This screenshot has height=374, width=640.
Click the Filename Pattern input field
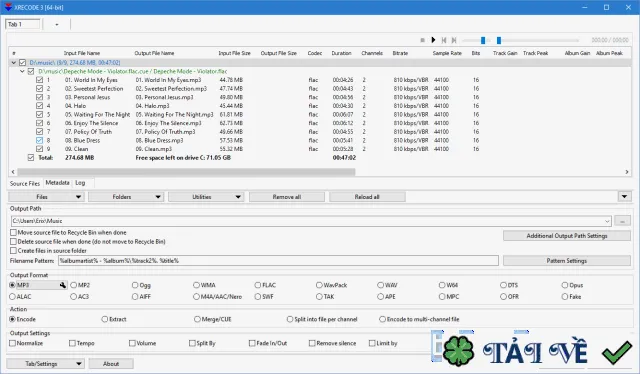click(x=278, y=260)
